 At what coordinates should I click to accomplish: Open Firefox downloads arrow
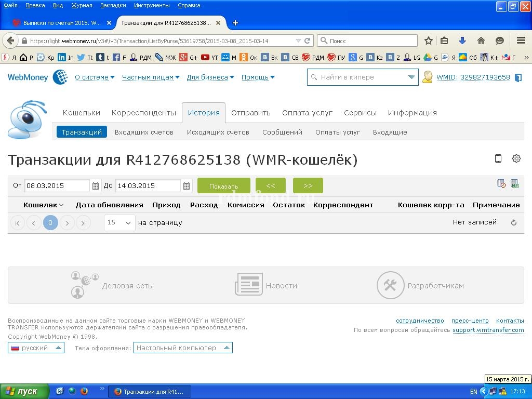pos(462,41)
